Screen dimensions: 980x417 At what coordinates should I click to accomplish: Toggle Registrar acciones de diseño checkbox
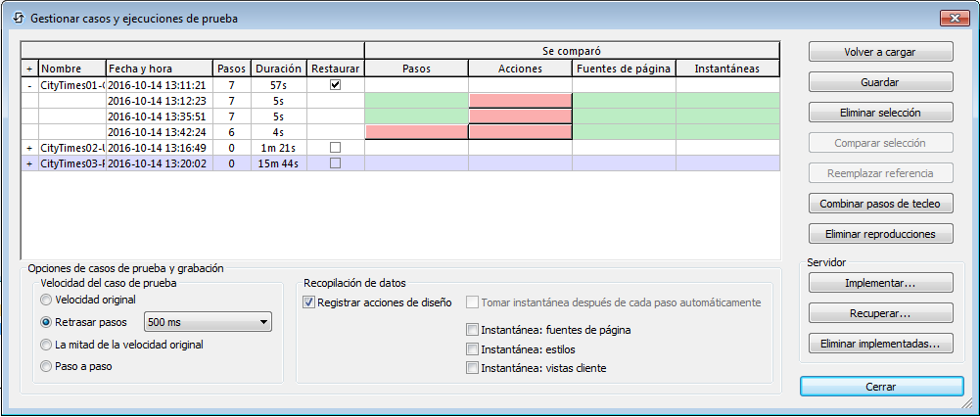(x=310, y=303)
